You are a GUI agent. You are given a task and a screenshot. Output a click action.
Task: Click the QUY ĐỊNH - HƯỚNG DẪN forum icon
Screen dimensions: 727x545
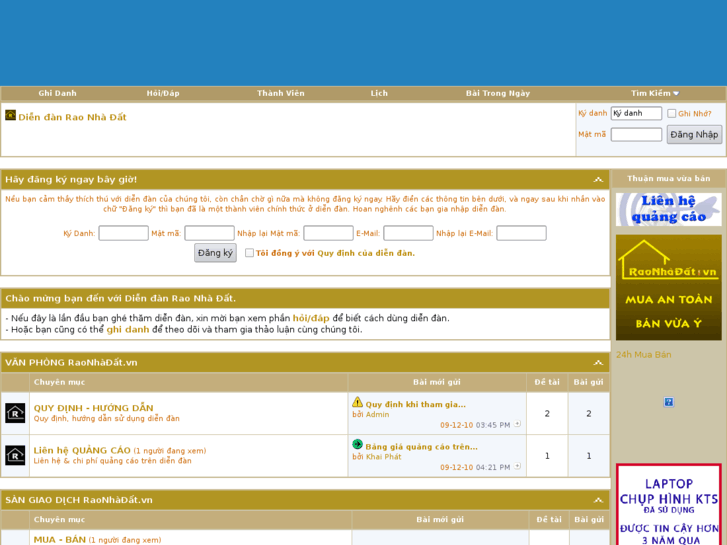click(x=15, y=413)
